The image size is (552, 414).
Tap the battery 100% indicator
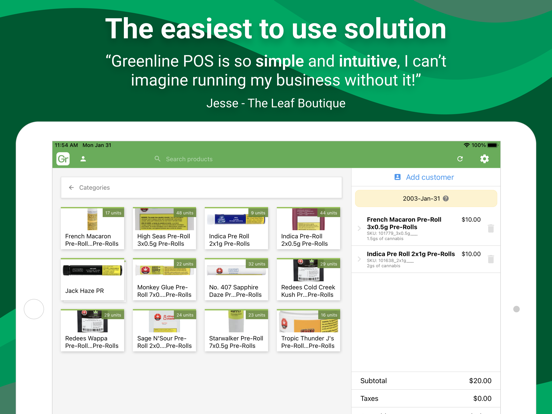pos(484,145)
